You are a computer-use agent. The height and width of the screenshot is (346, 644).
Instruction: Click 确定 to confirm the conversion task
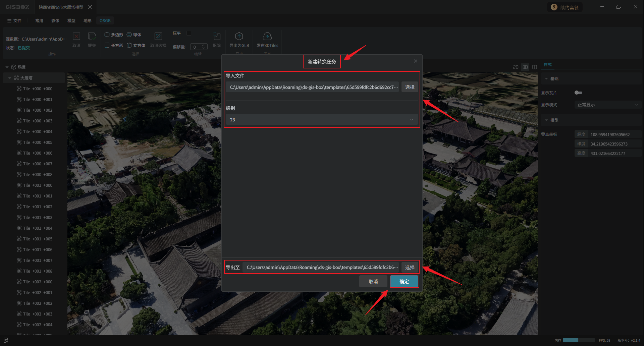[x=404, y=282]
